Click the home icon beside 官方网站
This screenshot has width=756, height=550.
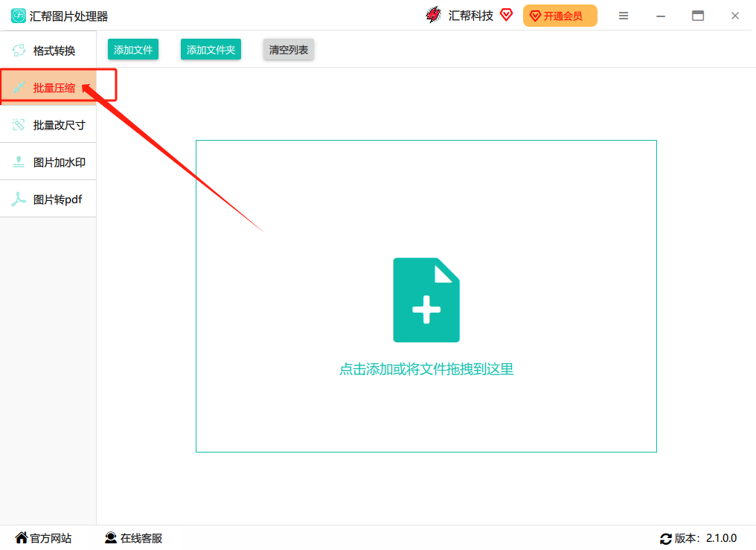(x=22, y=537)
